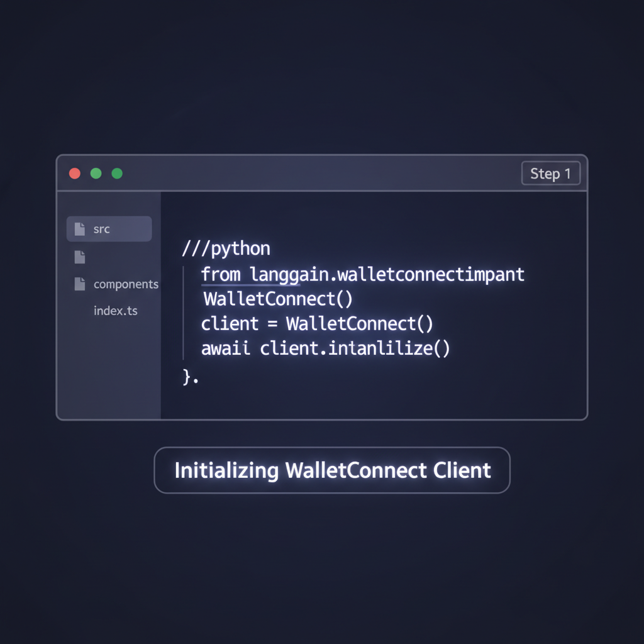Click the file icon beside components
This screenshot has width=644, height=644.
pyautogui.click(x=80, y=284)
